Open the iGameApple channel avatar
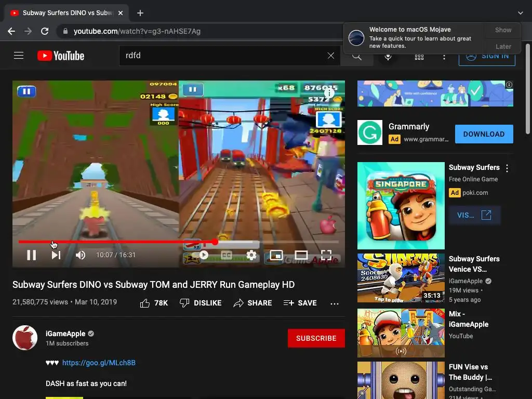Viewport: 532px width, 399px height. (x=25, y=338)
